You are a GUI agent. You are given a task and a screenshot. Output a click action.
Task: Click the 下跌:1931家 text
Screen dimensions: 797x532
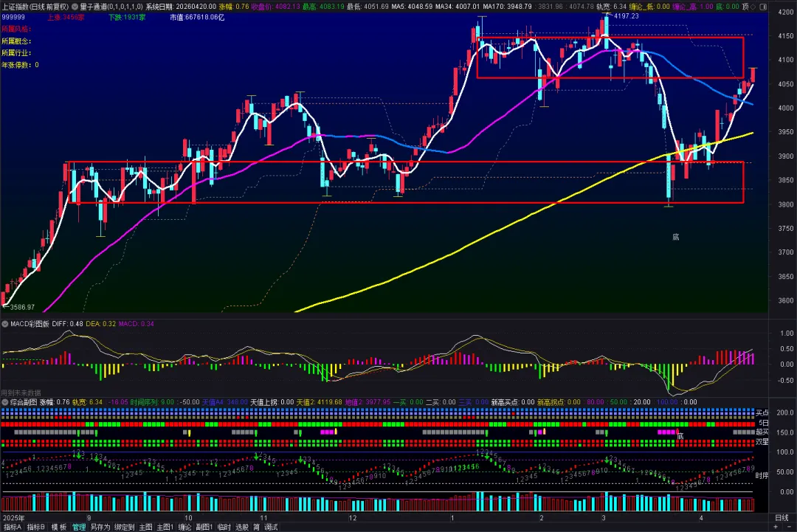pyautogui.click(x=127, y=17)
